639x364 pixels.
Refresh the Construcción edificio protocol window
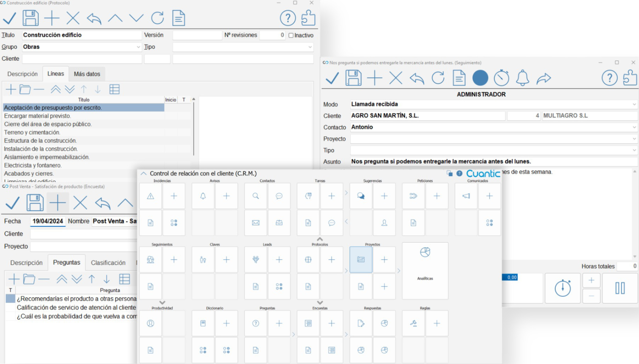click(x=157, y=18)
